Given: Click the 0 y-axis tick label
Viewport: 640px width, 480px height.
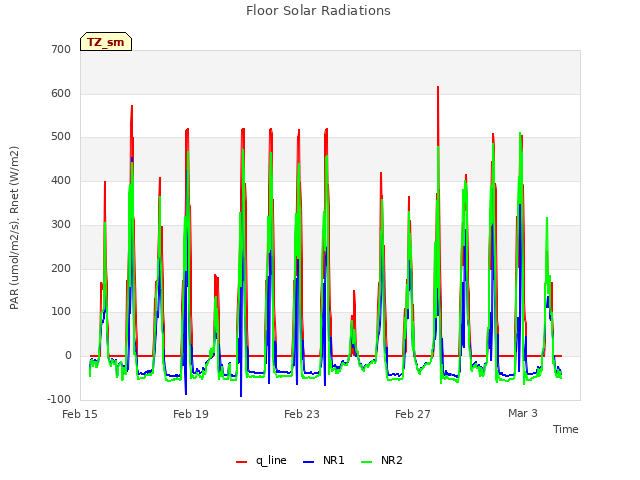Looking at the screenshot, I should 68,356.
